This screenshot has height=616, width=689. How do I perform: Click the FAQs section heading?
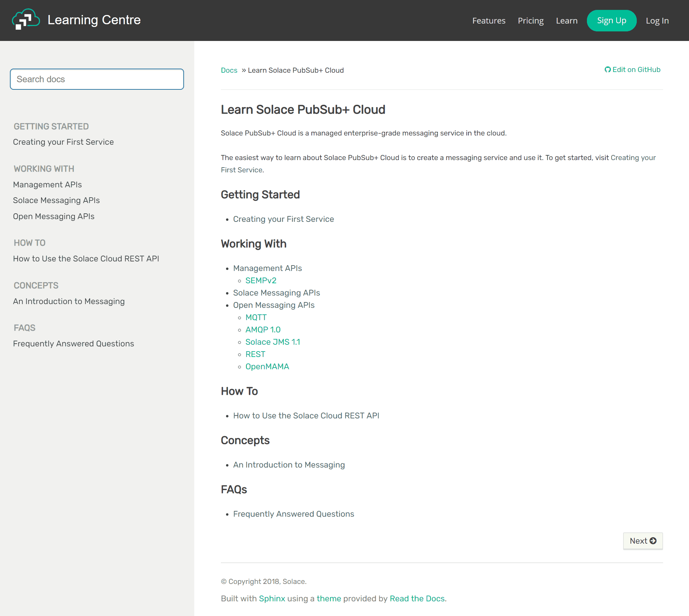tap(234, 489)
